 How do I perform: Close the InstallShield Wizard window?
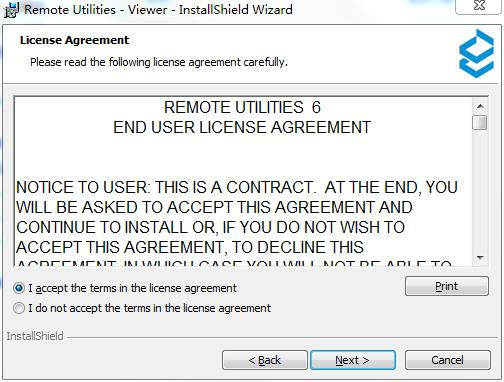[479, 6]
